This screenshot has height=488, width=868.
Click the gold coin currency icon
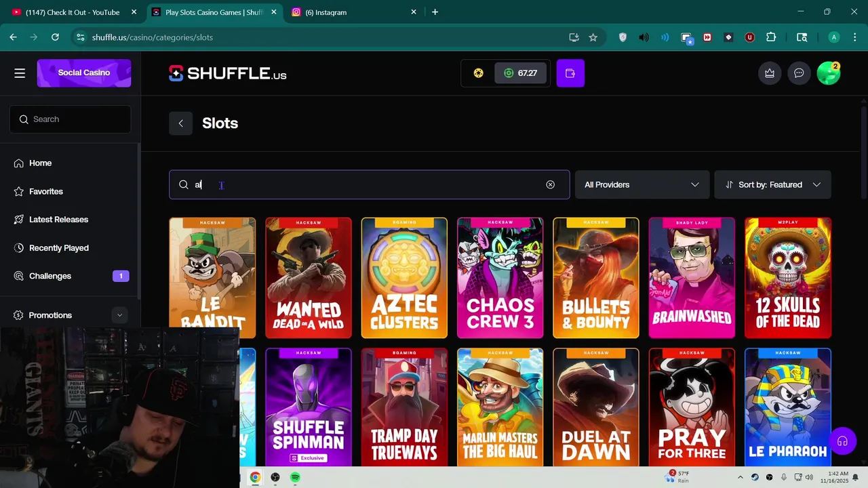479,73
